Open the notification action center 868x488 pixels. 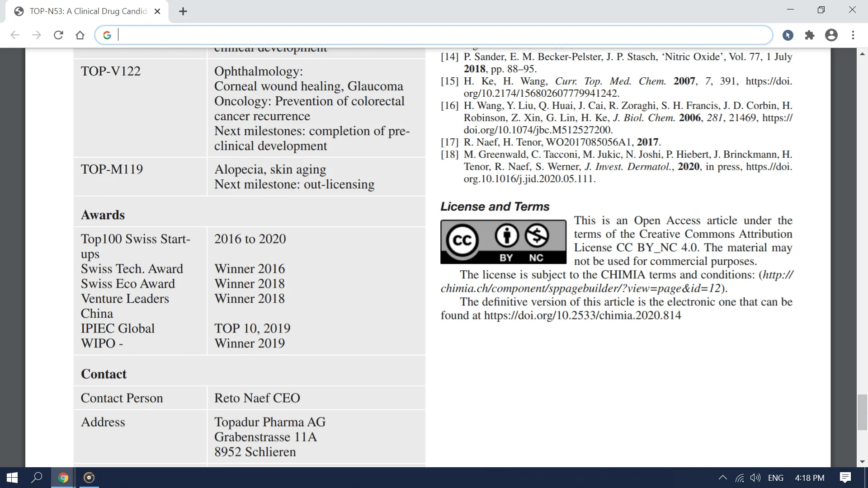(845, 478)
